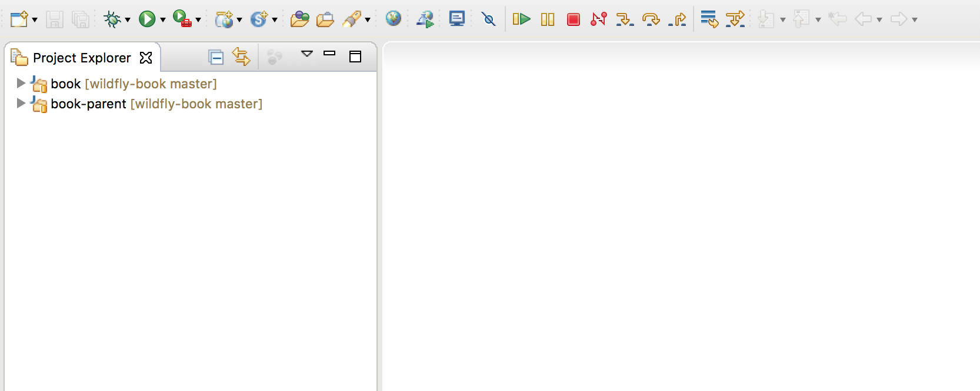Viewport: 980px width, 391px height.
Task: Click the Step Over icon
Action: click(x=651, y=19)
